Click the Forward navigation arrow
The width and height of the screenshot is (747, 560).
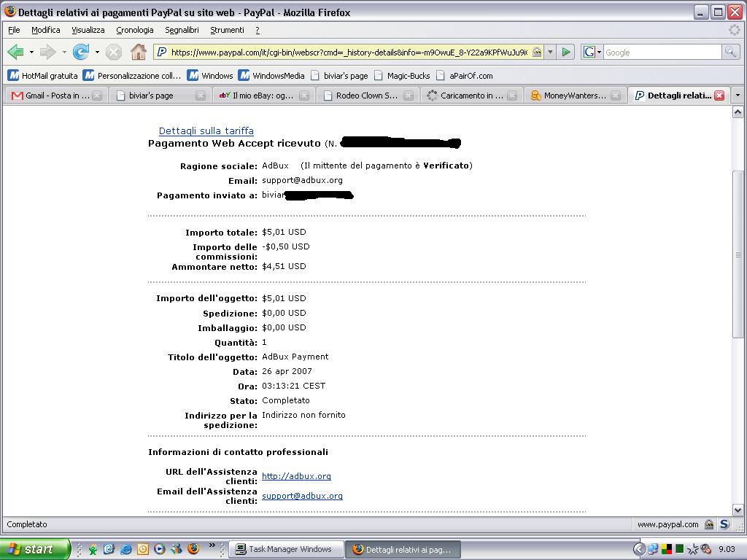click(47, 52)
